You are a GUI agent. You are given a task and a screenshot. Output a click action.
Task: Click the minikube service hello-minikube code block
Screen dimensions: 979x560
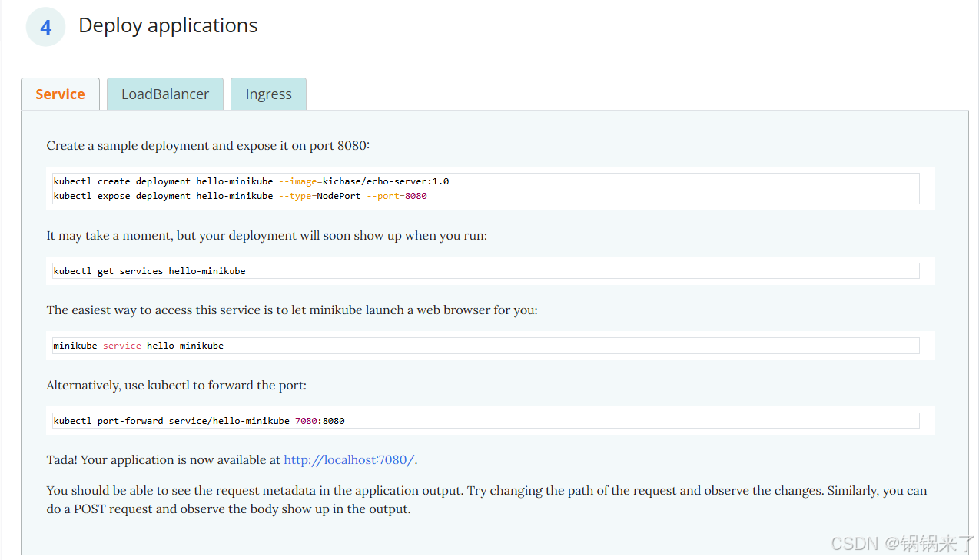point(138,346)
